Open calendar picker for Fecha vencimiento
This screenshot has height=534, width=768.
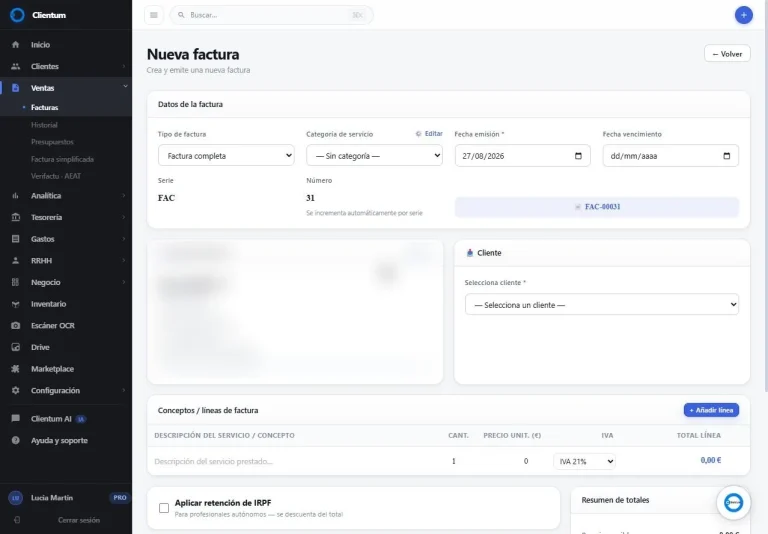(x=727, y=156)
